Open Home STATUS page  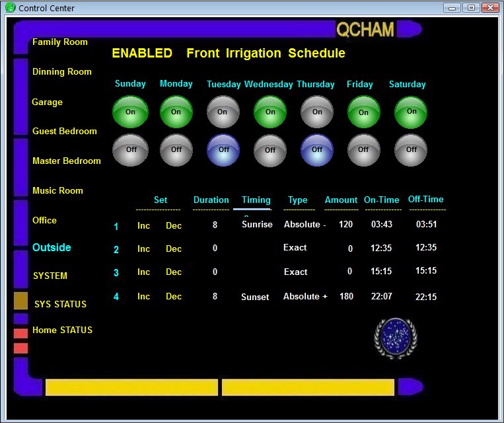(x=62, y=330)
